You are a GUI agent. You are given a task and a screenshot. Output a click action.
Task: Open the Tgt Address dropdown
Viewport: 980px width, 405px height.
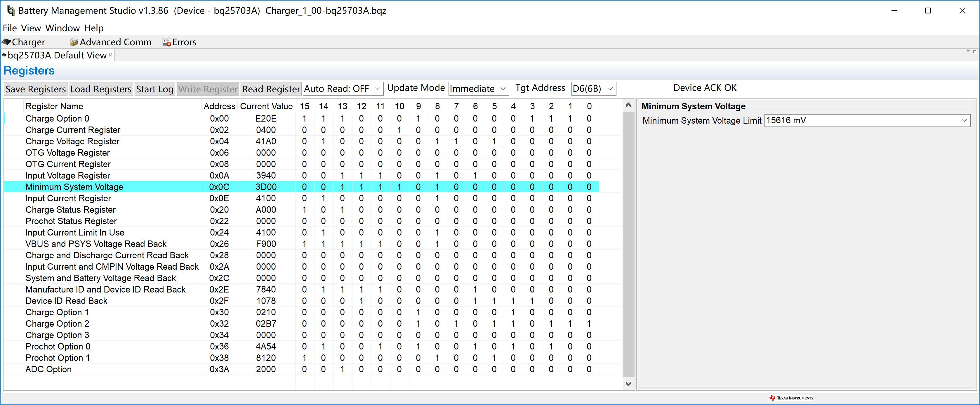pos(593,89)
